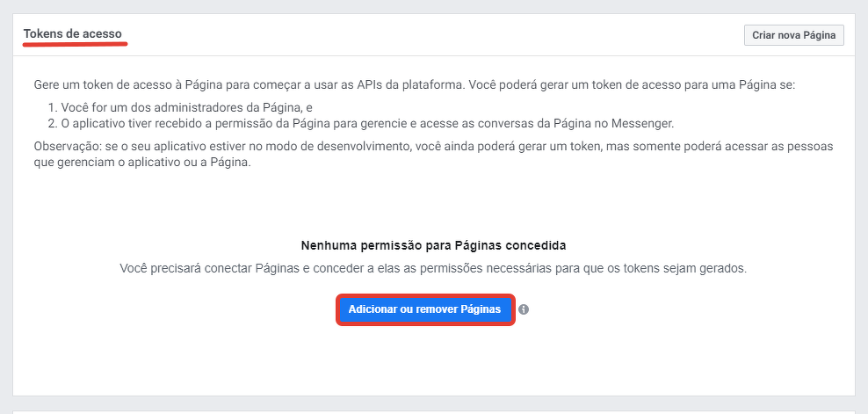Click the word "Observação" in the note
The height and width of the screenshot is (414, 868).
(66, 145)
